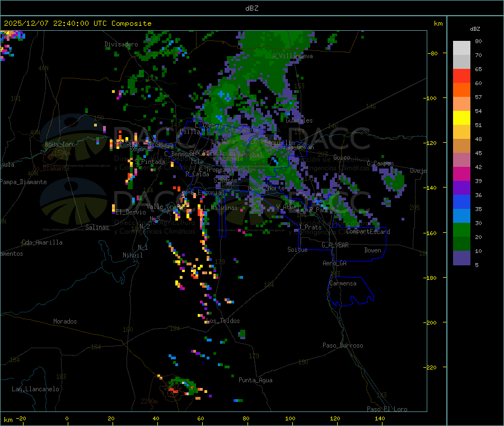Click the 100 km horizontal axis tick

click(290, 418)
